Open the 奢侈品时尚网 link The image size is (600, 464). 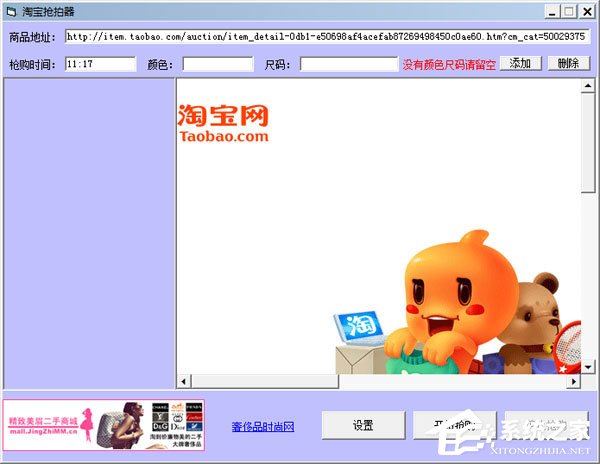pos(263,427)
